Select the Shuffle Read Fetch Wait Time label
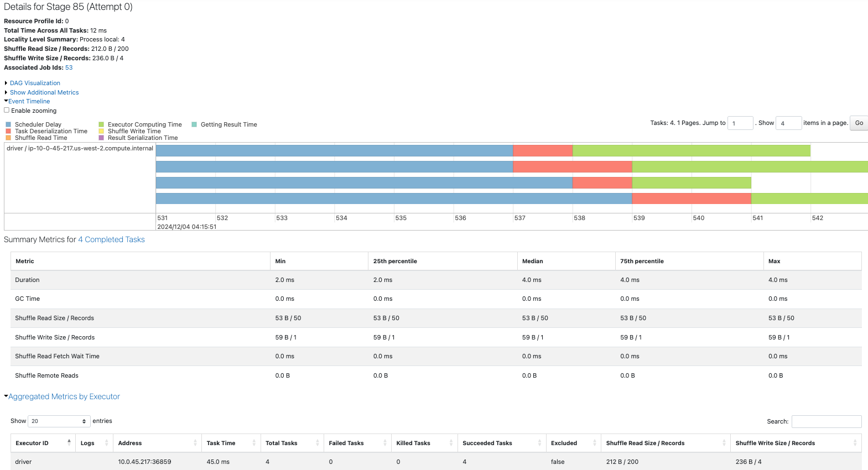Viewport: 868px width, 470px height. point(57,356)
